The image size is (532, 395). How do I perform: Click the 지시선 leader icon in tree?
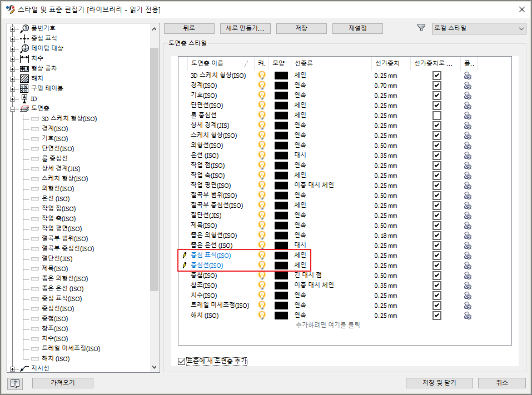[24, 368]
